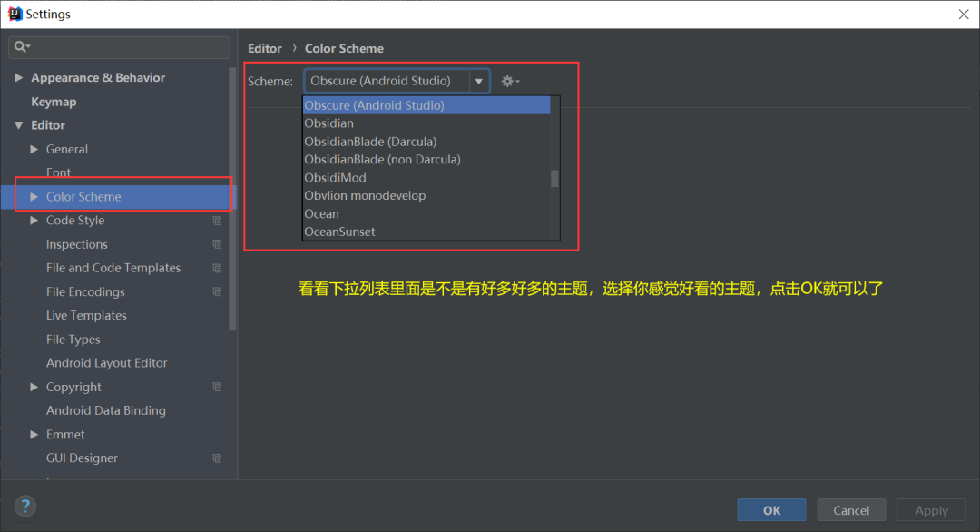Open the Live Templates page
980x532 pixels.
click(86, 316)
